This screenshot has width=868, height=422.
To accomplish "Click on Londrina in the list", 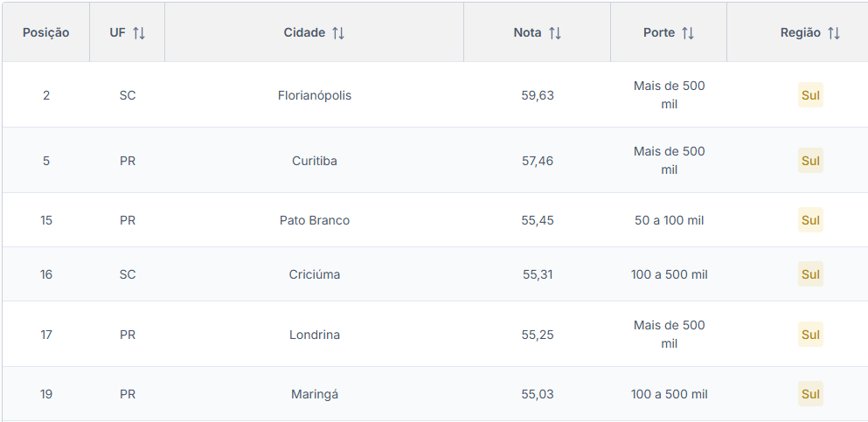I will click(315, 335).
